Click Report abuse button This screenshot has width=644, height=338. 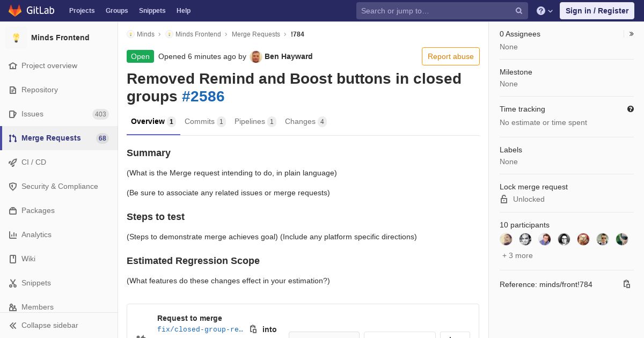[x=451, y=56]
